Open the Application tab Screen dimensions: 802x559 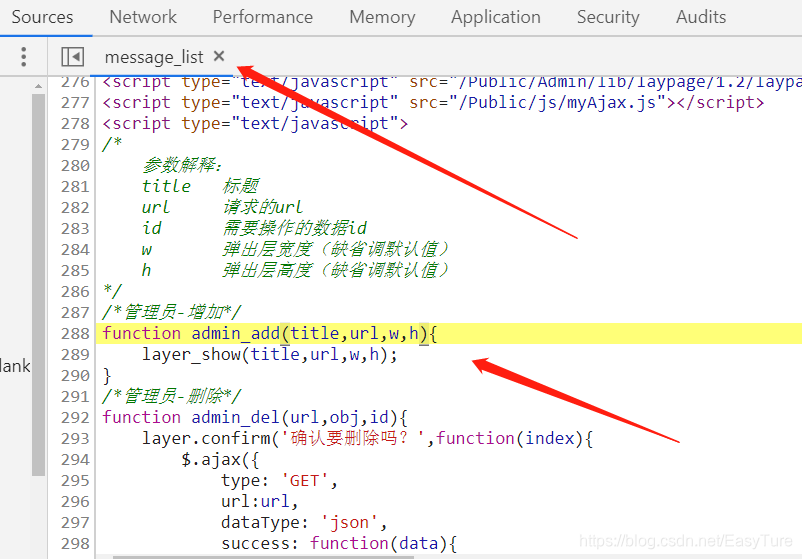(496, 17)
